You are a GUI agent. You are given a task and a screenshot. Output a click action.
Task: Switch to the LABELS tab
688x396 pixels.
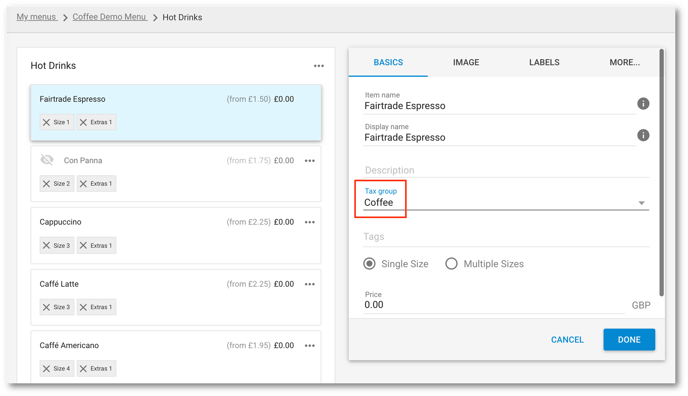[x=544, y=63]
